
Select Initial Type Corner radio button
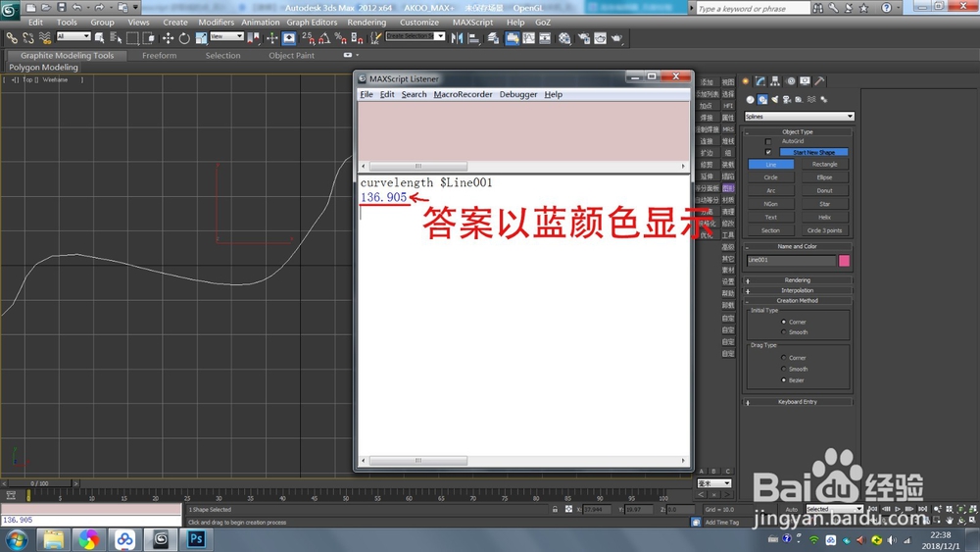[784, 322]
